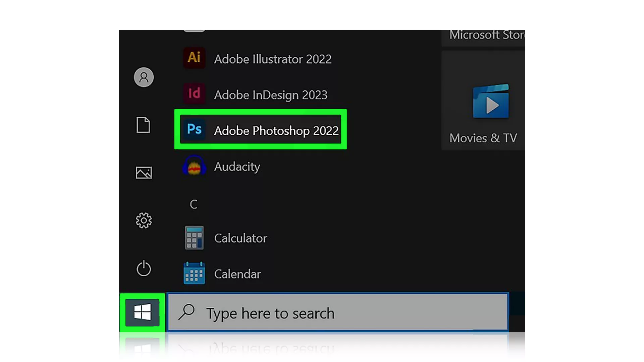The image size is (644, 362).
Task: Click the 'Adobe InDesign 2023' label
Action: tap(271, 95)
